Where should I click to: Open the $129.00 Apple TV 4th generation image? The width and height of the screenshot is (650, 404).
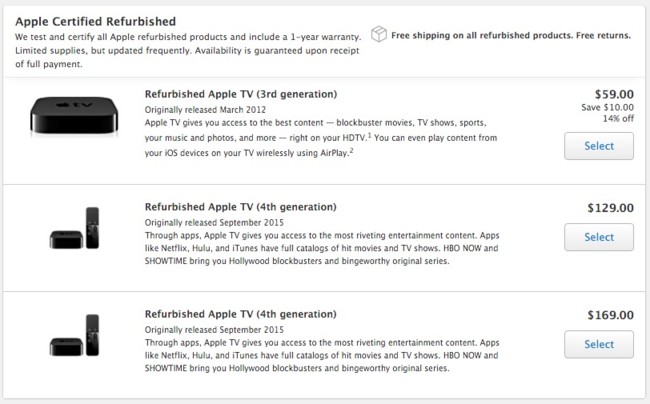point(75,228)
